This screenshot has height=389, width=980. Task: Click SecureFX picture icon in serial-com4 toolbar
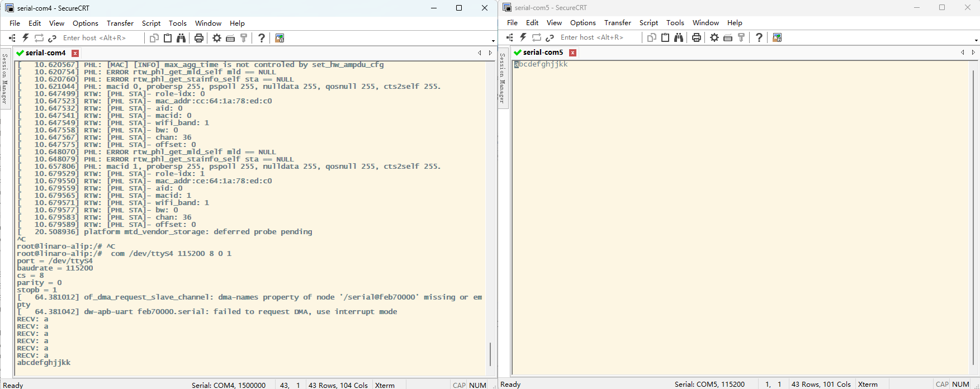280,38
